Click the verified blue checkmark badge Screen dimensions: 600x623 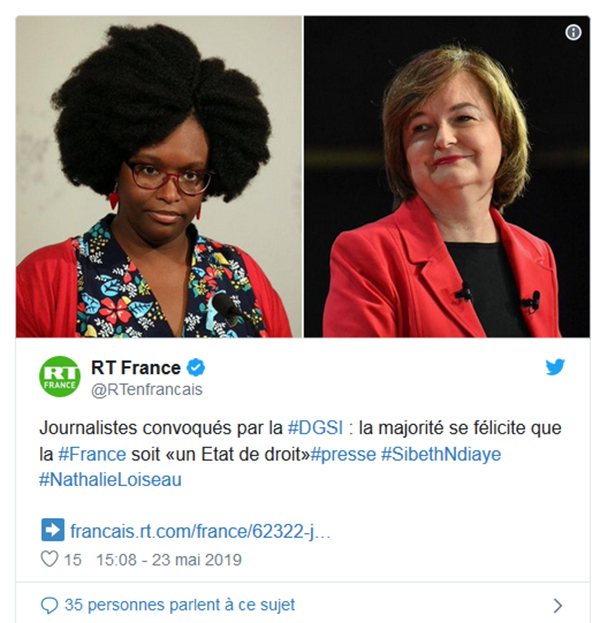tap(196, 368)
